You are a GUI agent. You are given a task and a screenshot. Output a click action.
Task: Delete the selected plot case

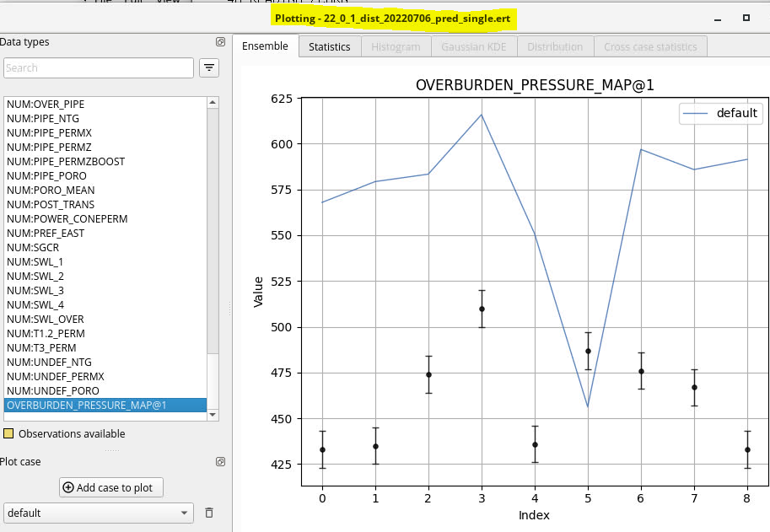point(208,512)
